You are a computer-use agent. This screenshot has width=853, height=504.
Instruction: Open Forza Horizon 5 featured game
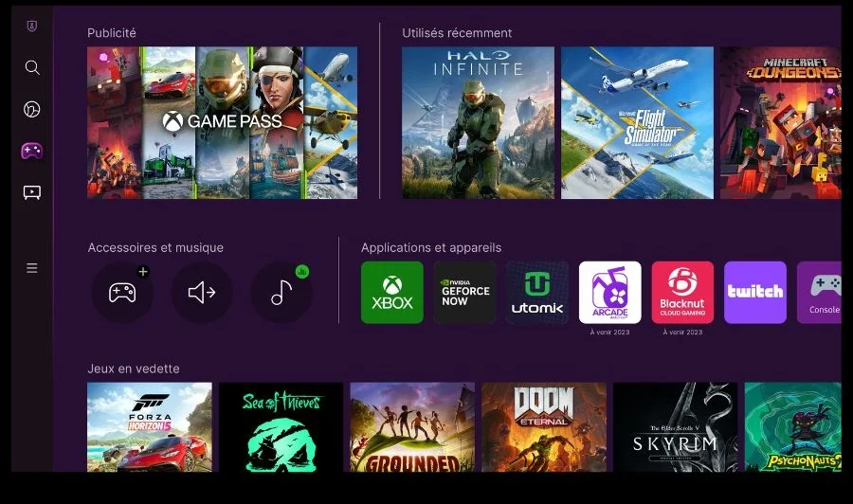150,427
